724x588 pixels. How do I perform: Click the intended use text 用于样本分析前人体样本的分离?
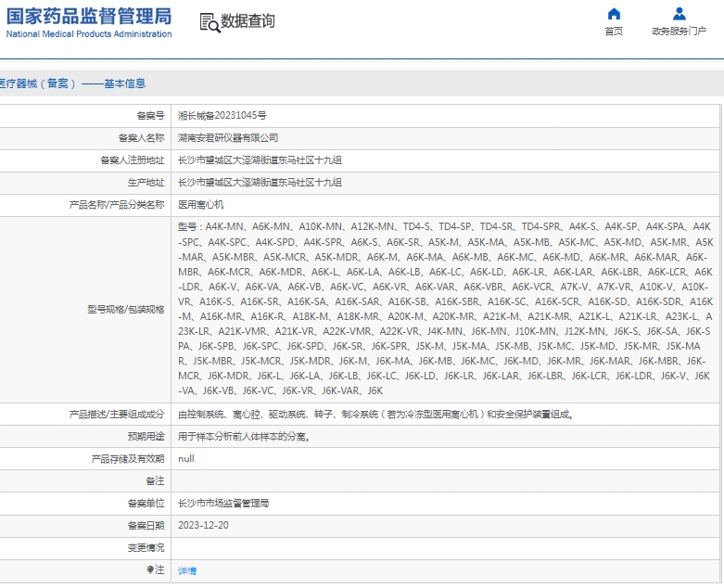coord(244,437)
